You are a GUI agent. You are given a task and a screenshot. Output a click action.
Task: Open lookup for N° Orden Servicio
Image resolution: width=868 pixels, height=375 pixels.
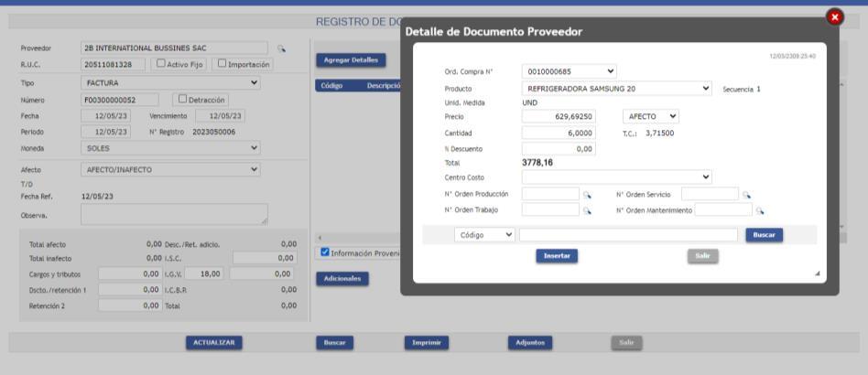[746, 195]
